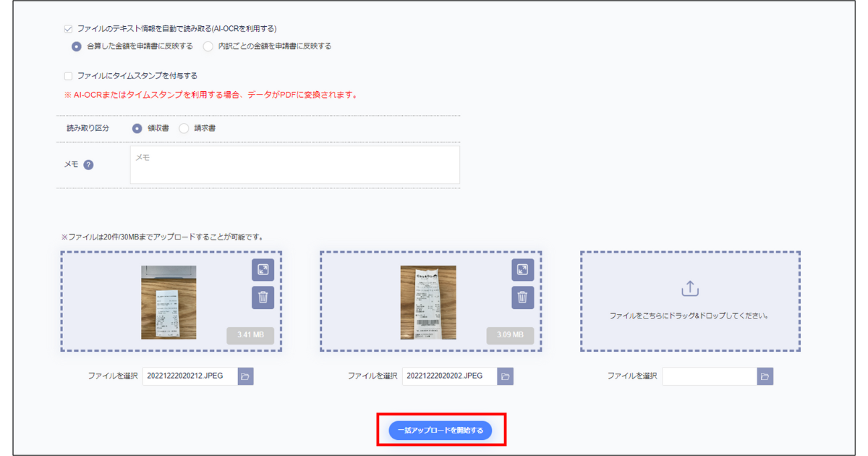This screenshot has height=456, width=868.
Task: Enable the file timestamp checkbox
Action: pyautogui.click(x=69, y=75)
